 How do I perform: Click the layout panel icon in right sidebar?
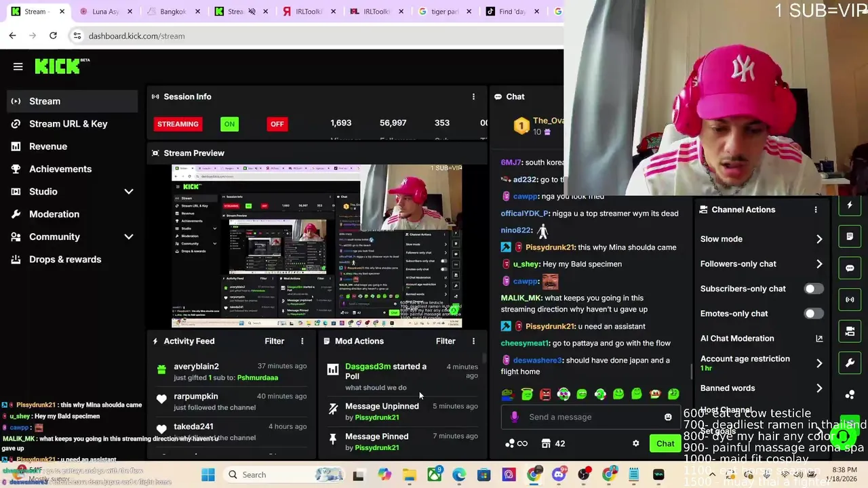coord(850,331)
